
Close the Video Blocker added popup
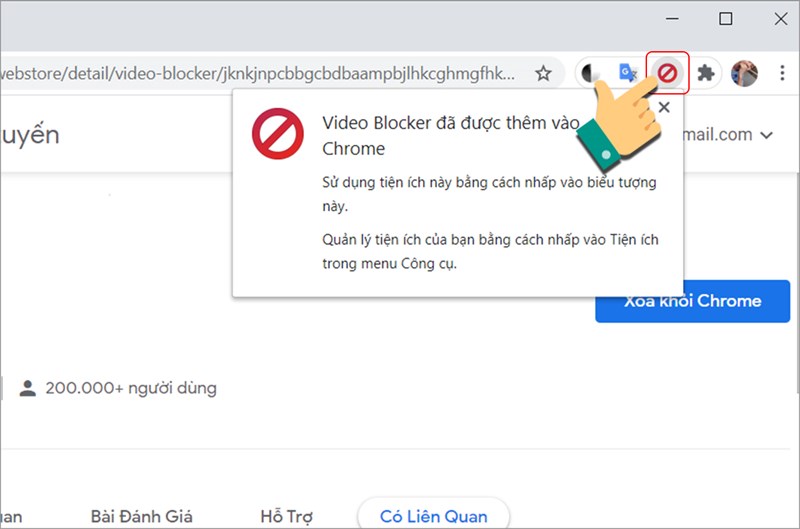[664, 107]
